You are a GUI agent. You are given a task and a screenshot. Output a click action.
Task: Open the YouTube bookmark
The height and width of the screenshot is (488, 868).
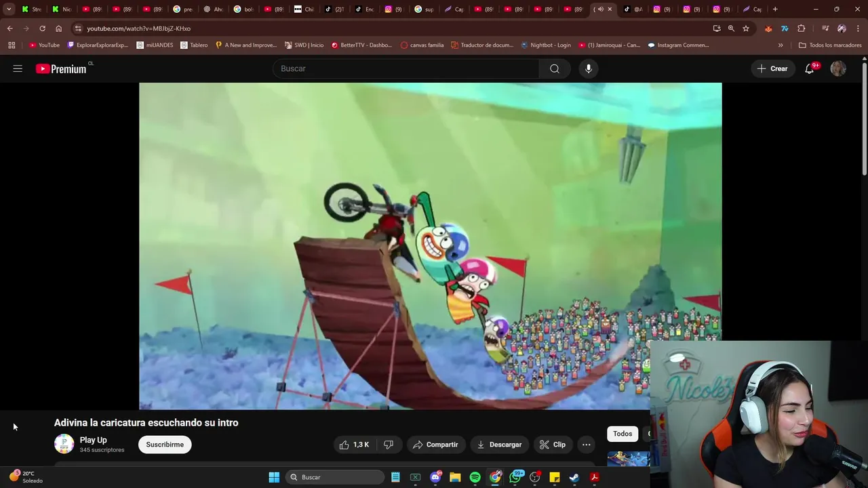[x=44, y=45]
